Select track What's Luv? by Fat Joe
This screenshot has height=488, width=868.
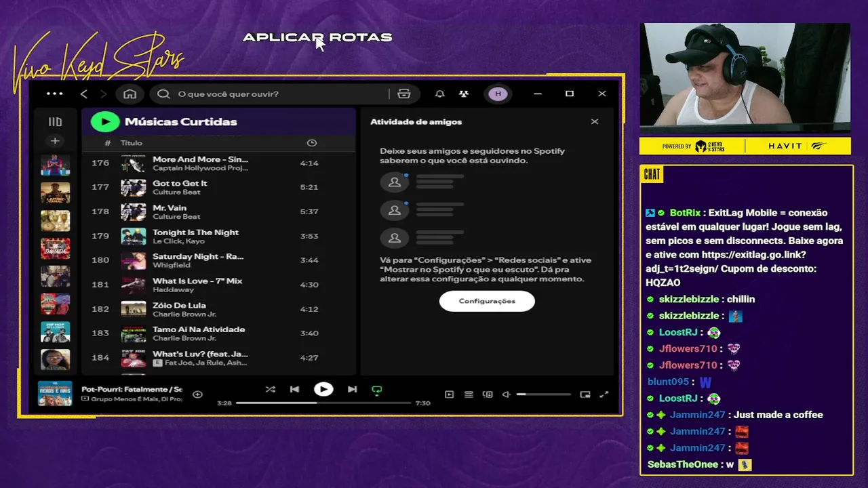pos(218,358)
